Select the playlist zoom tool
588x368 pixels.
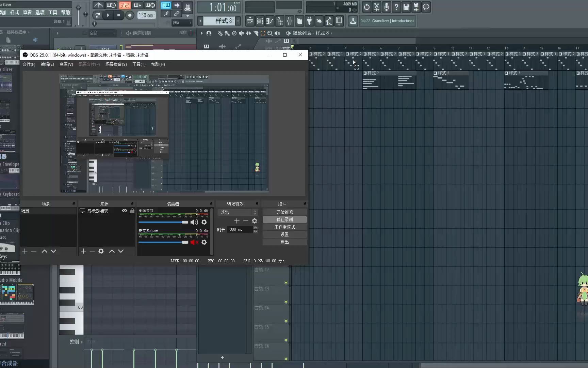(270, 33)
